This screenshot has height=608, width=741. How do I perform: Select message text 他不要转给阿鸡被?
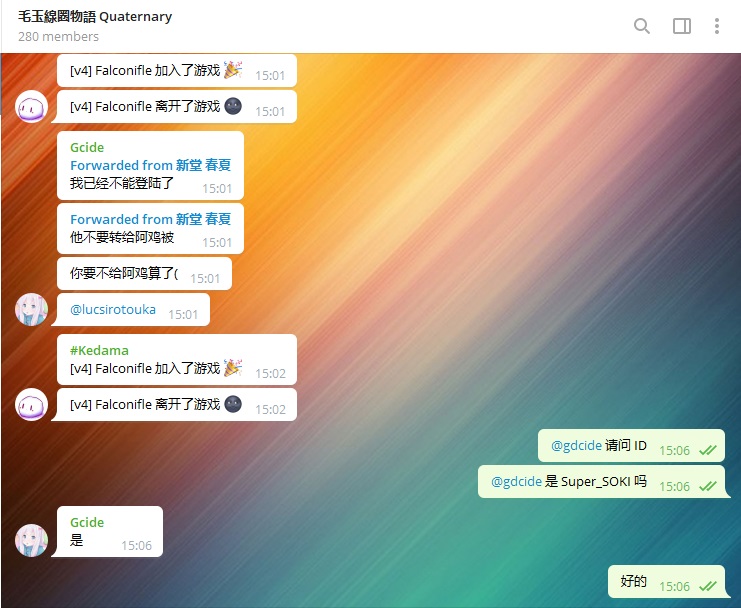[x=122, y=237]
